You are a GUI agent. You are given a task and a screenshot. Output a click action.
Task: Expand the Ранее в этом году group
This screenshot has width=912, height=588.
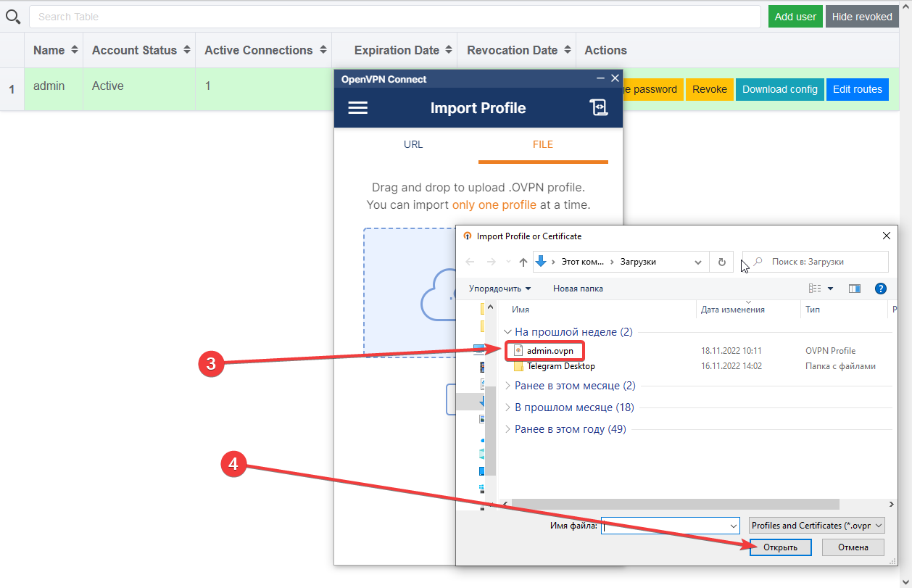[x=507, y=429]
